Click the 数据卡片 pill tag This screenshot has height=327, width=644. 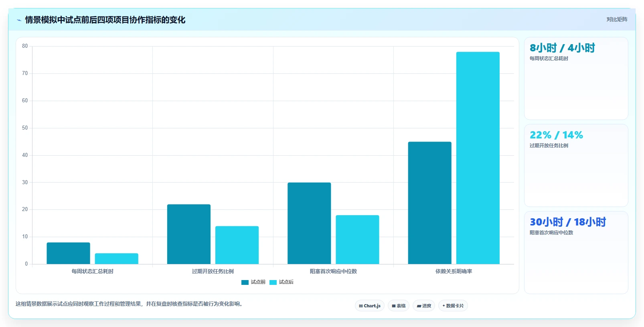tap(453, 306)
